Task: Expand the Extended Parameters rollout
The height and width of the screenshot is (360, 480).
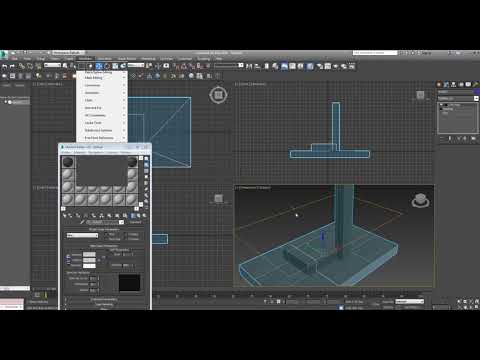Action: point(104,299)
